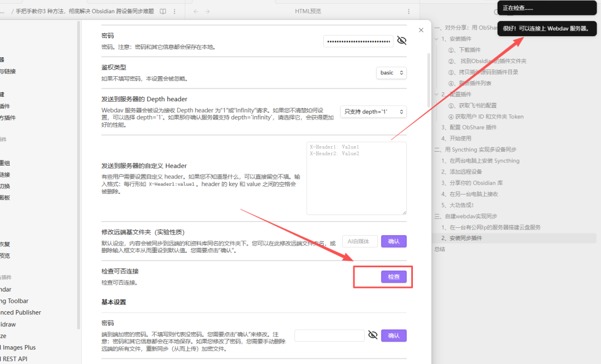
Task: Close the settings modal with X
Action: (421, 30)
